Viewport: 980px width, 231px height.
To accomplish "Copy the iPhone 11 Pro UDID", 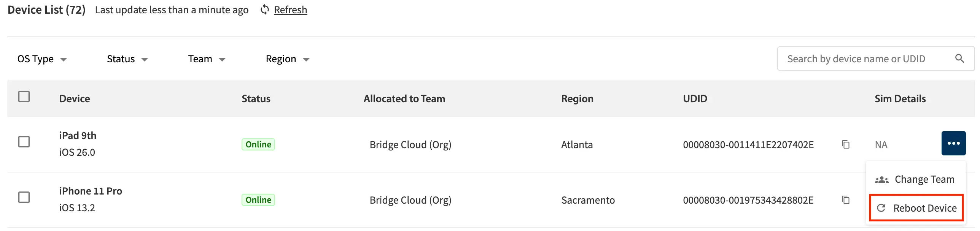I will tap(845, 200).
